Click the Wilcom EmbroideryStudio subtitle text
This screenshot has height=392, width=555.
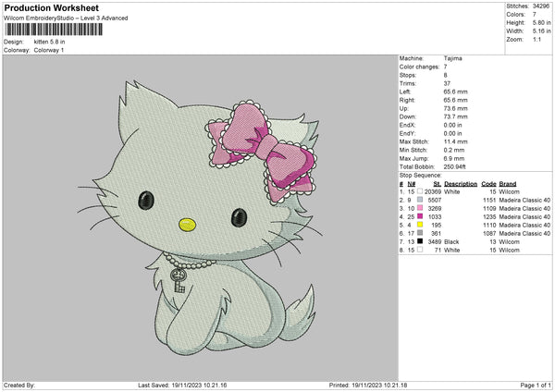click(66, 18)
